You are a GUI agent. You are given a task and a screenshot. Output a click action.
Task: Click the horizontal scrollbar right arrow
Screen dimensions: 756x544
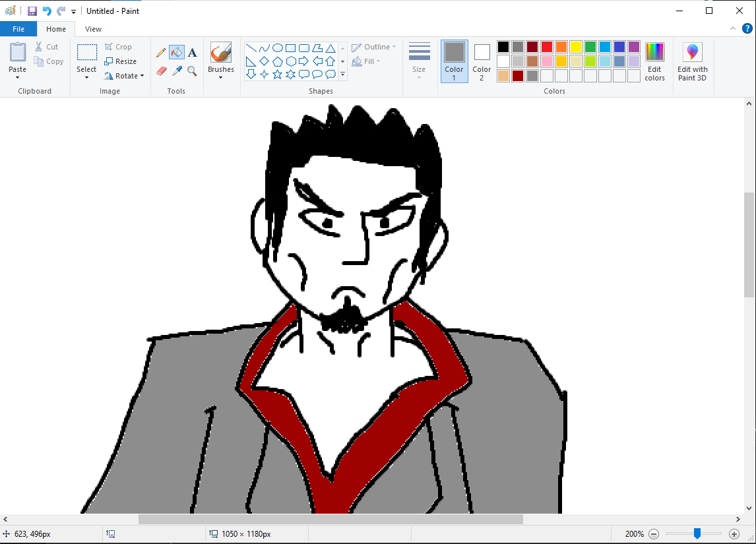pyautogui.click(x=738, y=519)
